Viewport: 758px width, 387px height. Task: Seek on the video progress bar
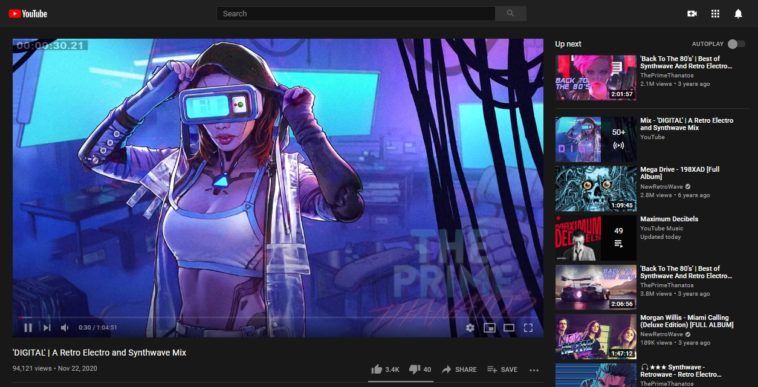[x=277, y=317]
